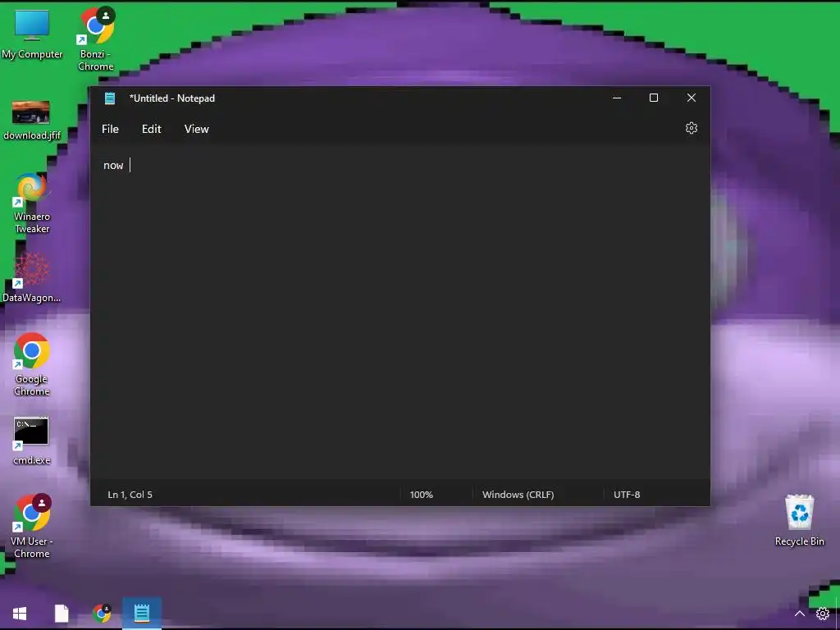Select the Recycle Bin desktop icon
The height and width of the screenshot is (630, 840).
[799, 519]
